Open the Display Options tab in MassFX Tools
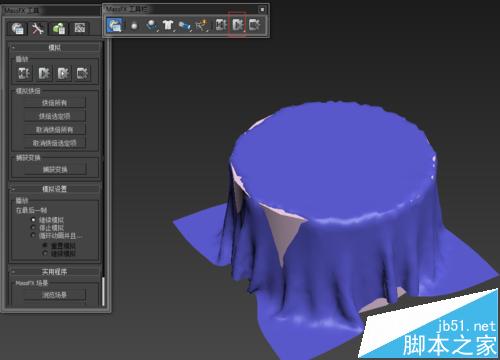500x360 pixels. (79, 29)
